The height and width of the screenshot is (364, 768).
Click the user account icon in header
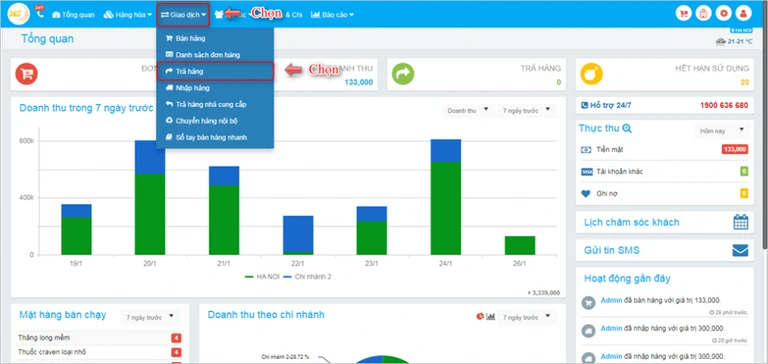click(x=744, y=14)
